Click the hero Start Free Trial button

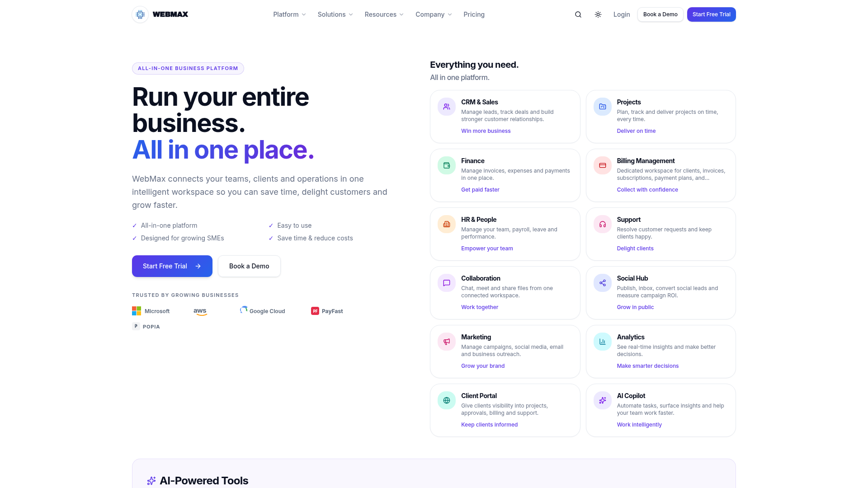(172, 266)
